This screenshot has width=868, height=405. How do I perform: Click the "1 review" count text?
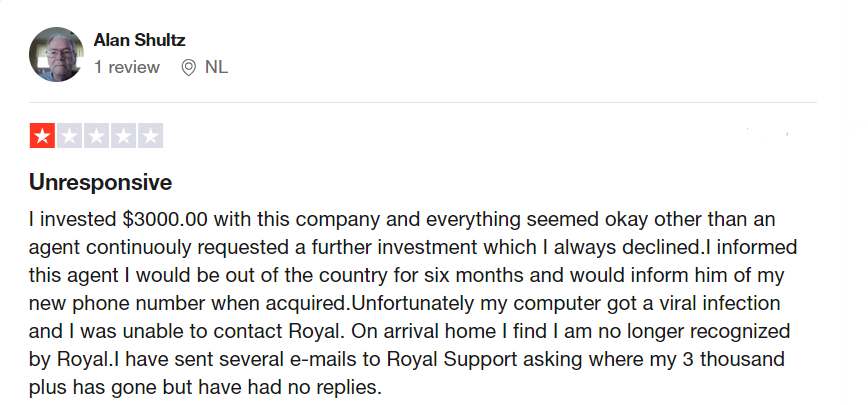tap(126, 68)
